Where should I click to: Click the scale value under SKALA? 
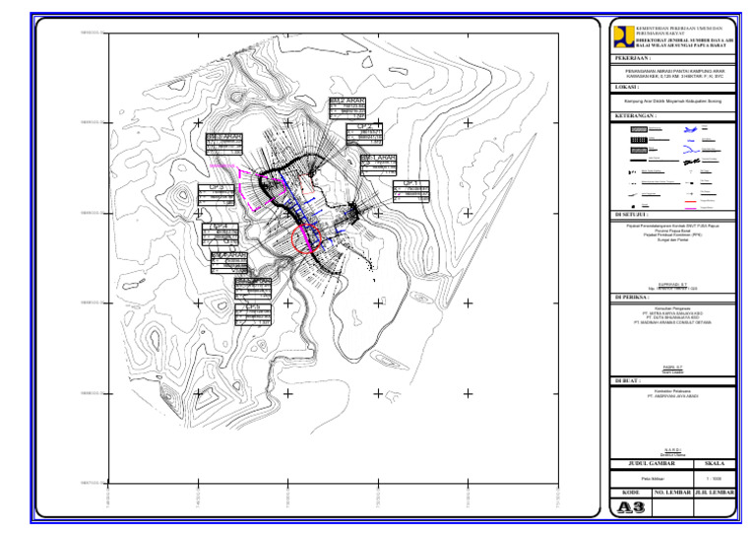[714, 479]
